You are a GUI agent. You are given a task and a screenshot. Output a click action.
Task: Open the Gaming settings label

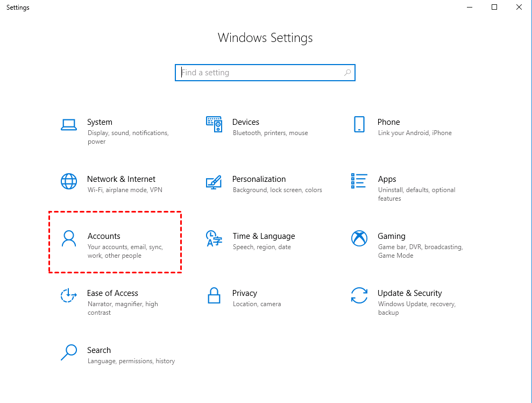point(392,236)
